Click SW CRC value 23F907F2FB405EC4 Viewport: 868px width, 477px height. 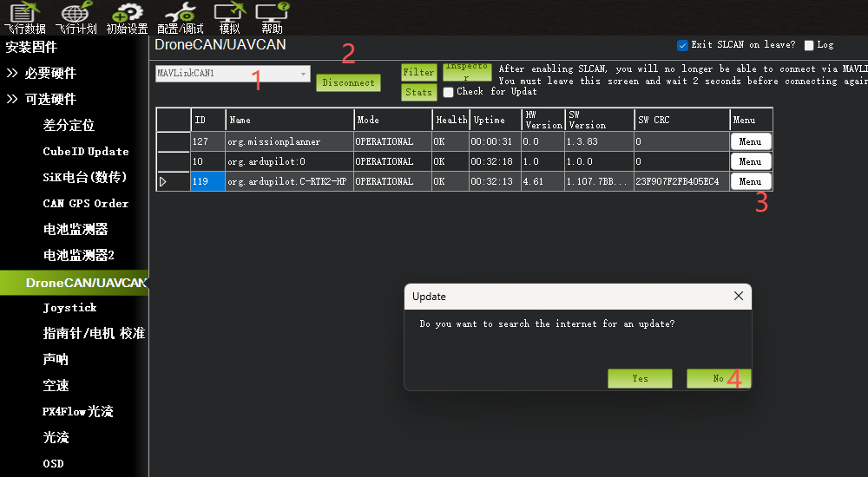[x=681, y=181]
